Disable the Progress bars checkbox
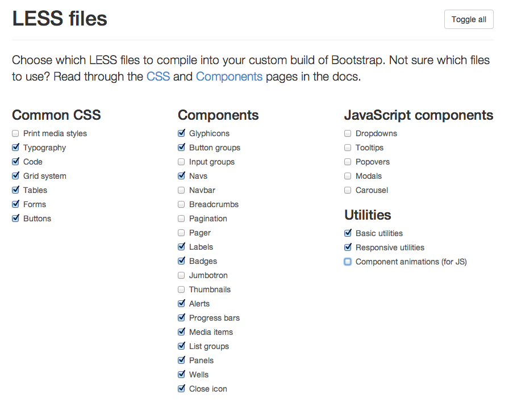 [x=181, y=318]
